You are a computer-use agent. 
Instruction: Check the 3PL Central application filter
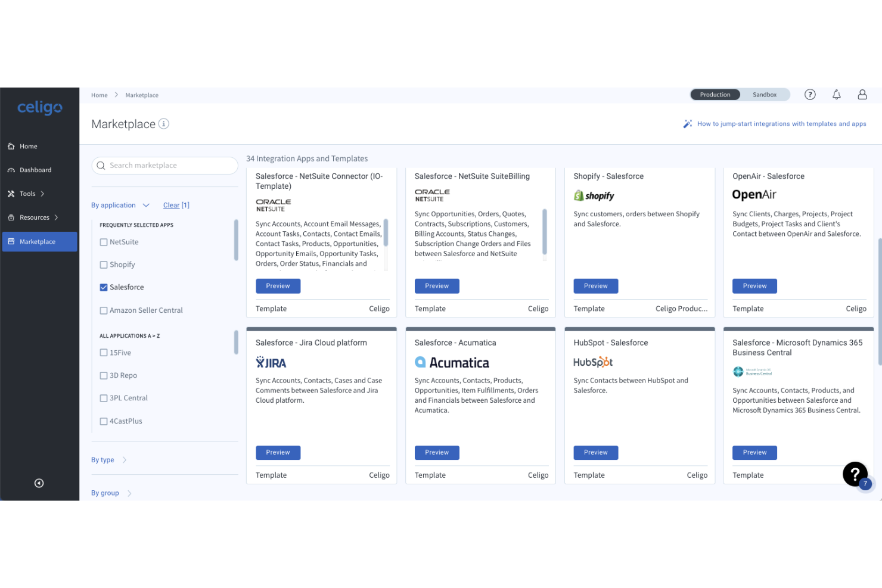pyautogui.click(x=104, y=398)
